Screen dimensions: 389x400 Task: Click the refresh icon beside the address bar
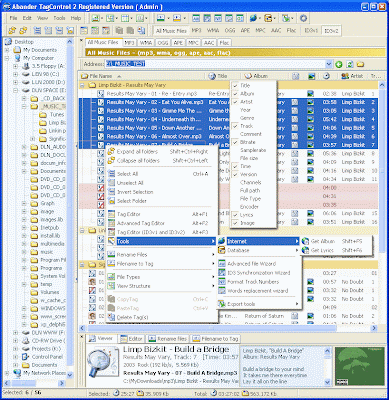point(350,64)
